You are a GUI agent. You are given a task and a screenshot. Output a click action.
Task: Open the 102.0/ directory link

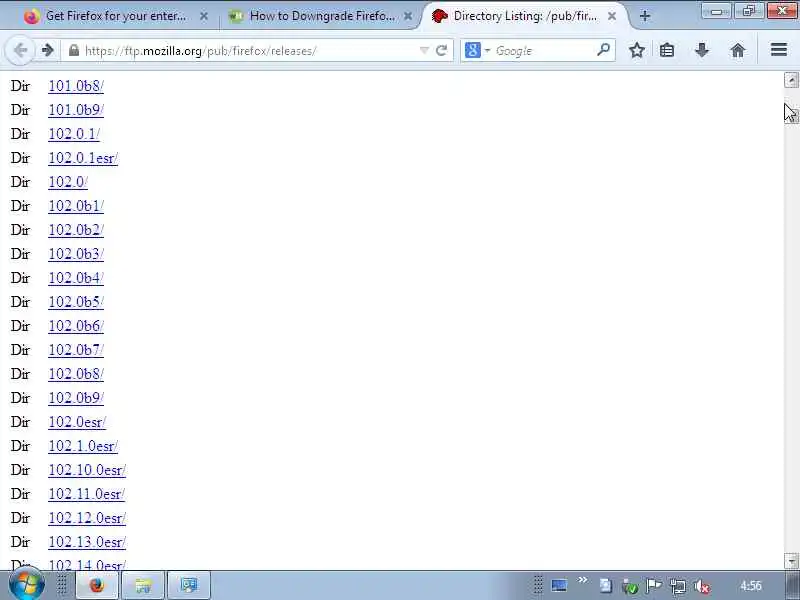(x=68, y=182)
